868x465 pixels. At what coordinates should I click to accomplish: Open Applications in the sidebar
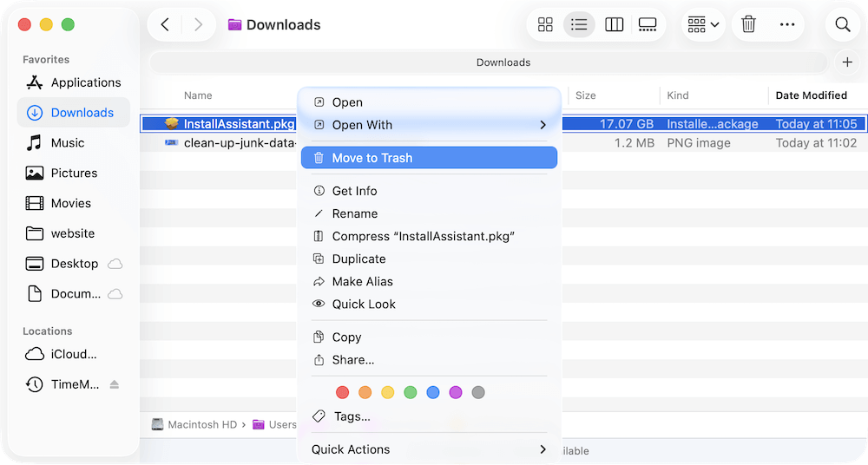[x=74, y=82]
